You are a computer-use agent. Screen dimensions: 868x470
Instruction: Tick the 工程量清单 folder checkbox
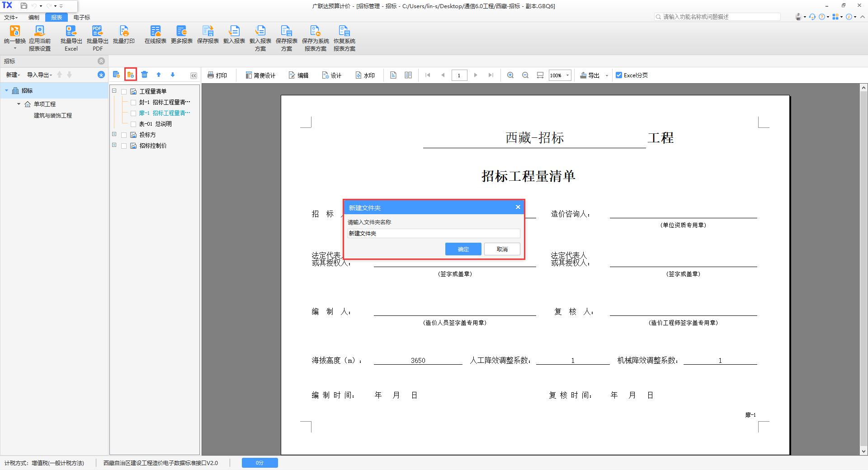coord(124,92)
